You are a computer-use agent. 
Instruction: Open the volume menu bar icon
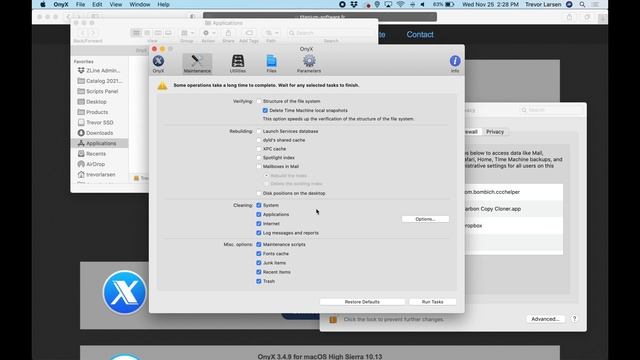pyautogui.click(x=423, y=4)
